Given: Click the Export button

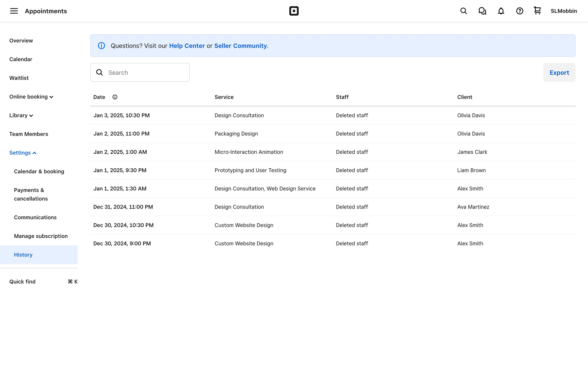Looking at the screenshot, I should [559, 72].
